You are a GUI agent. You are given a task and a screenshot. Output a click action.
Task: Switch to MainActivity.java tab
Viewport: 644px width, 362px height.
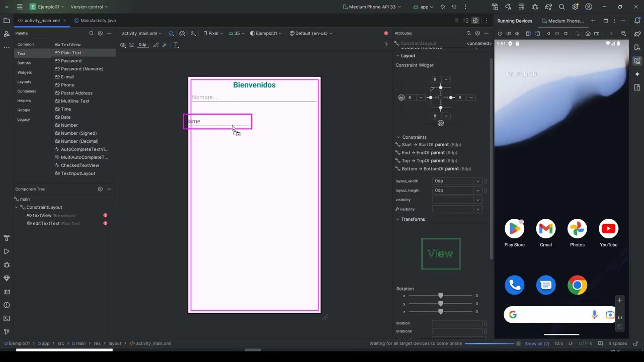pos(95,21)
